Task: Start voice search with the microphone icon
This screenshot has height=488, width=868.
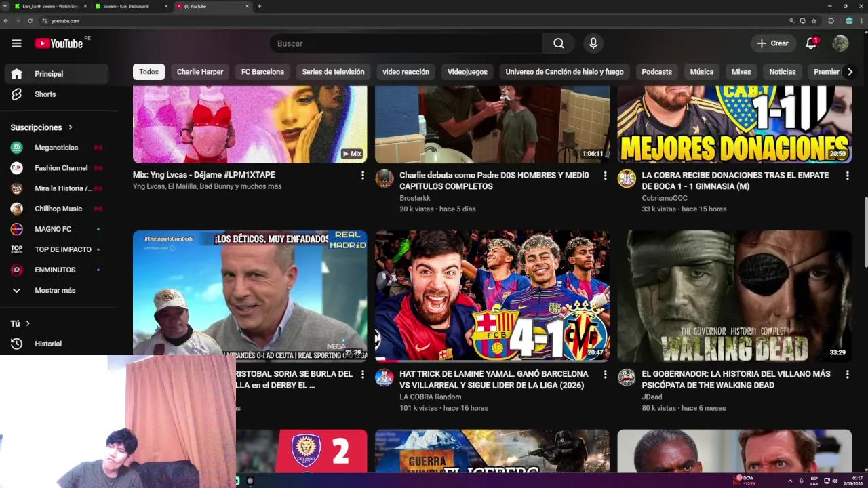Action: [x=593, y=43]
